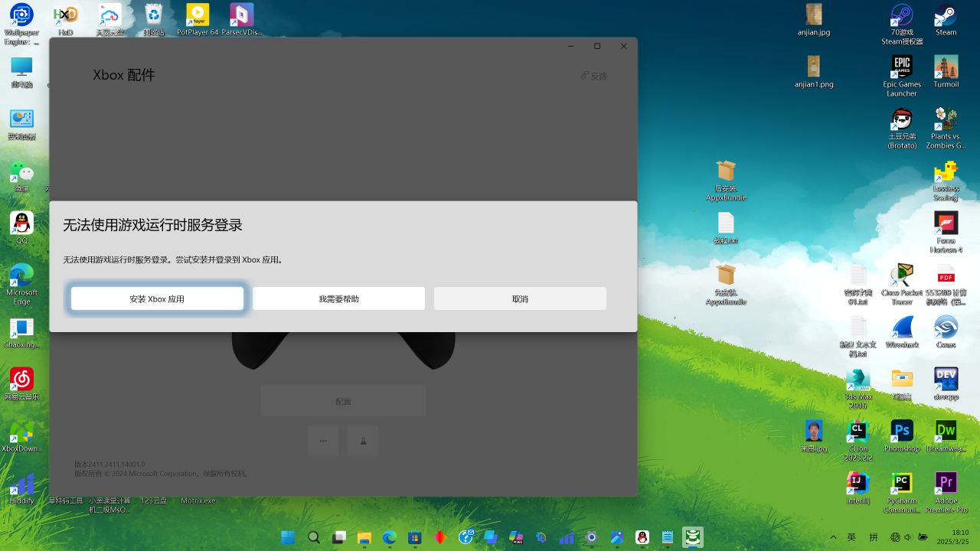Screen dimensions: 980x551
Task: Select the Turmoil game icon
Action: pyautogui.click(x=946, y=72)
